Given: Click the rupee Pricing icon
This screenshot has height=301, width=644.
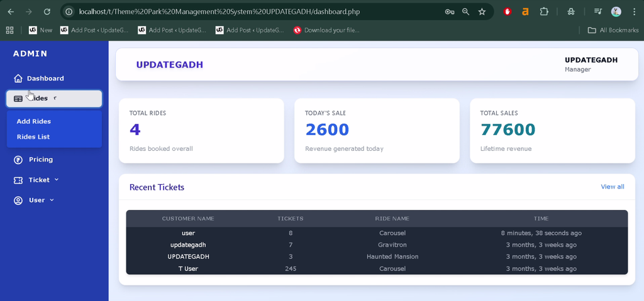Looking at the screenshot, I should 18,160.
